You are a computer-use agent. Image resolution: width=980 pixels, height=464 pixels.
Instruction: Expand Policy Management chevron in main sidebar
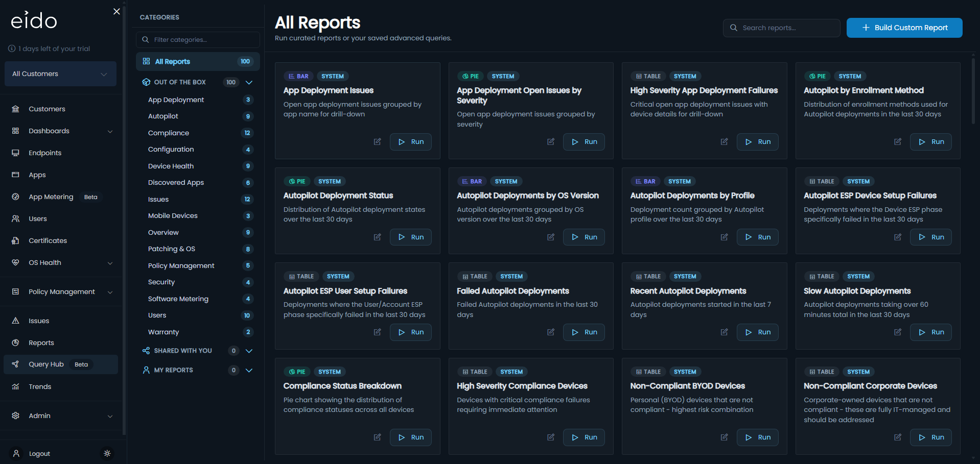110,292
